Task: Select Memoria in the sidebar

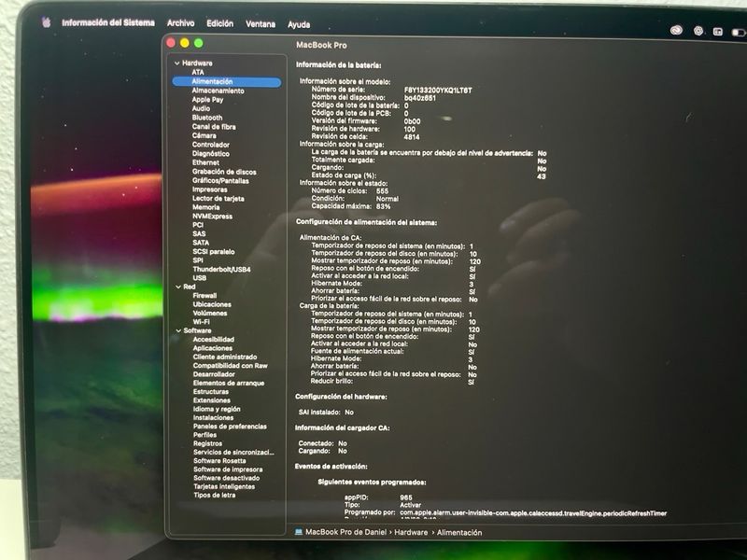Action: [205, 207]
